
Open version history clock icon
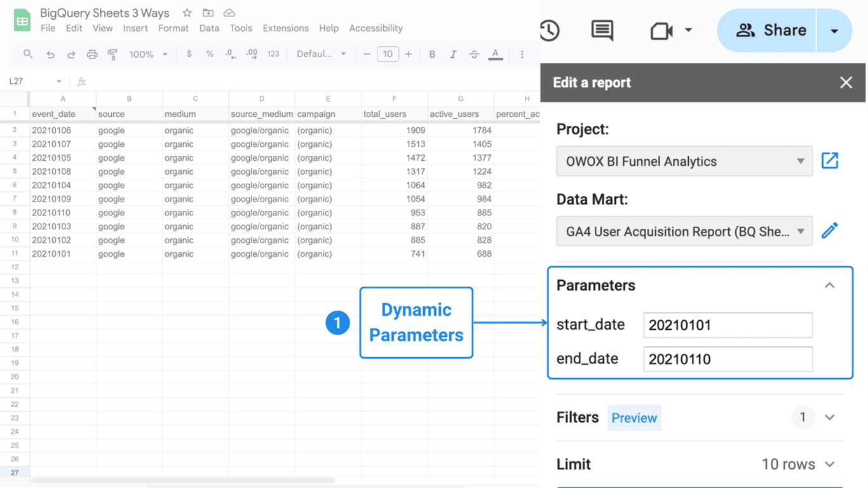click(550, 30)
